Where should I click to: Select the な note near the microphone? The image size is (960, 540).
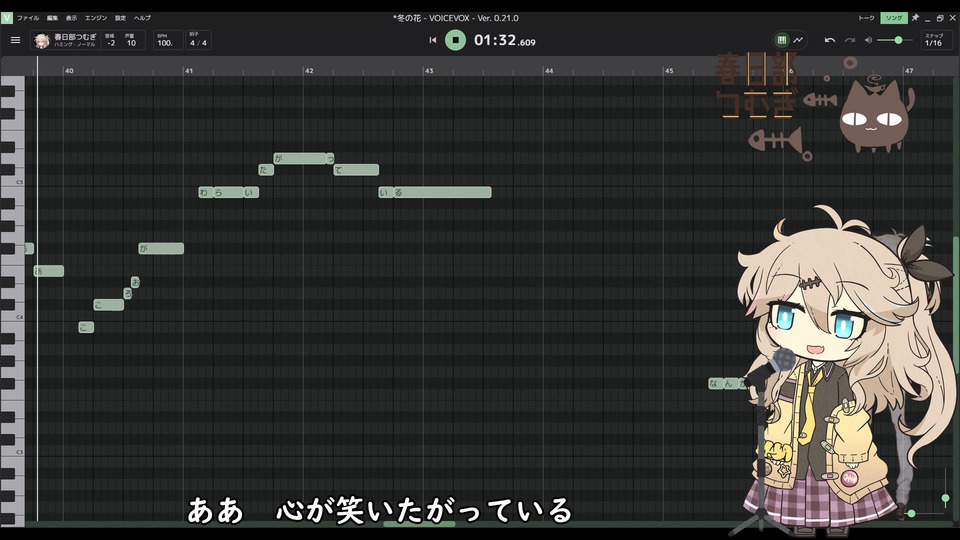pyautogui.click(x=716, y=383)
